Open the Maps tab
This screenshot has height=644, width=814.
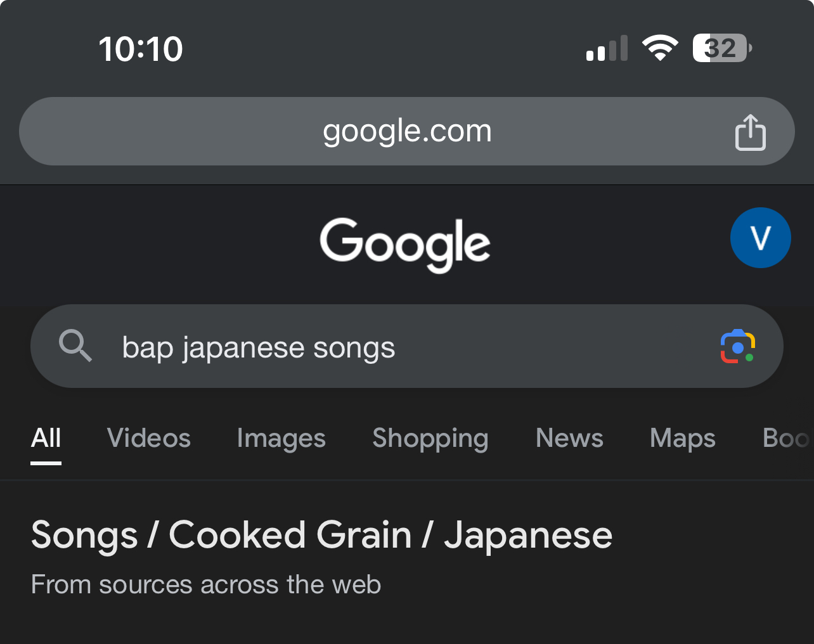pos(683,438)
